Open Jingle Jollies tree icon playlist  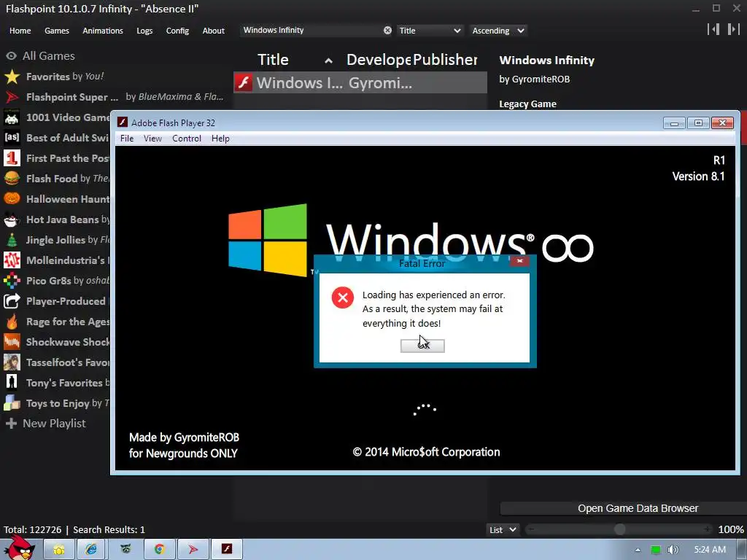tap(12, 239)
